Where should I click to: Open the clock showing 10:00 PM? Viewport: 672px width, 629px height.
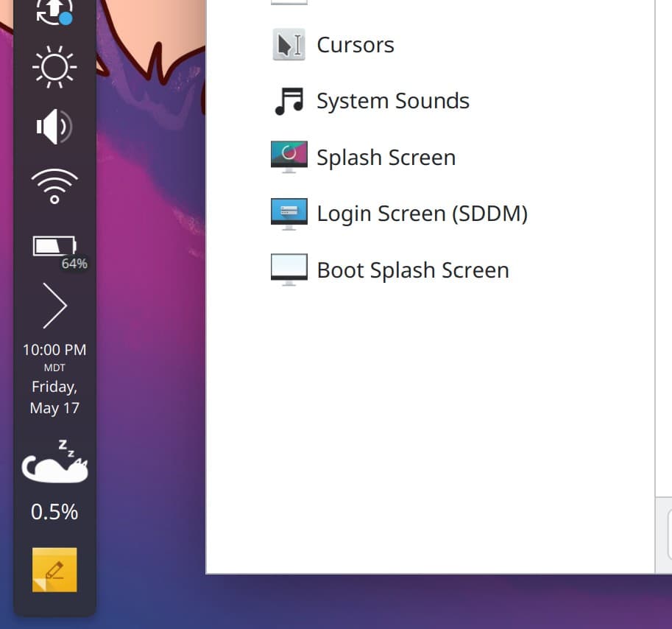pyautogui.click(x=54, y=350)
